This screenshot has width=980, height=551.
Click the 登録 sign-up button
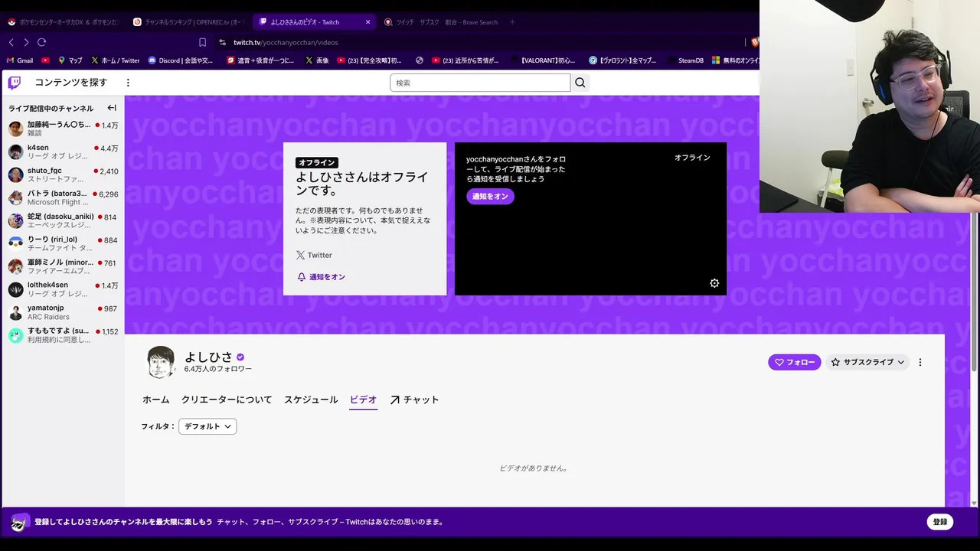[x=940, y=522]
